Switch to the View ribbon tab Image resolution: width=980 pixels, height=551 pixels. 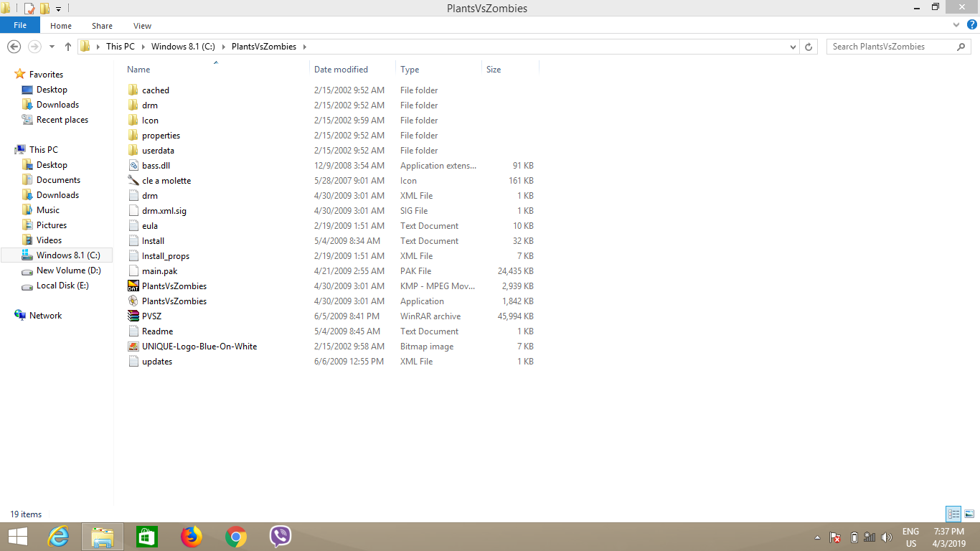point(142,26)
